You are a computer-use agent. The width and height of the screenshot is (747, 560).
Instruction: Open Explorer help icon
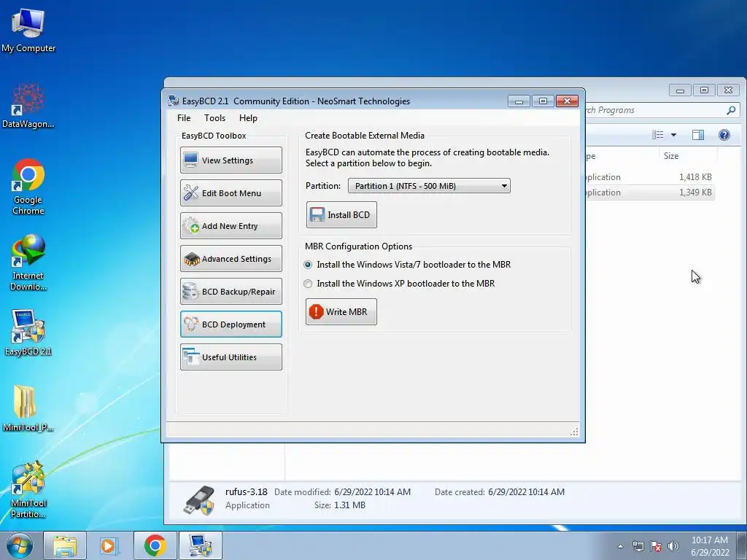coord(724,135)
